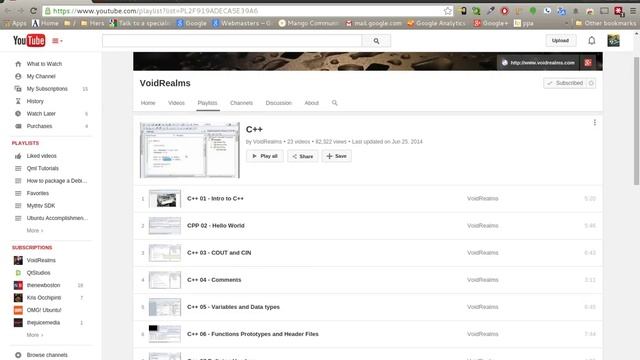Click the Upload button

[x=560, y=40]
